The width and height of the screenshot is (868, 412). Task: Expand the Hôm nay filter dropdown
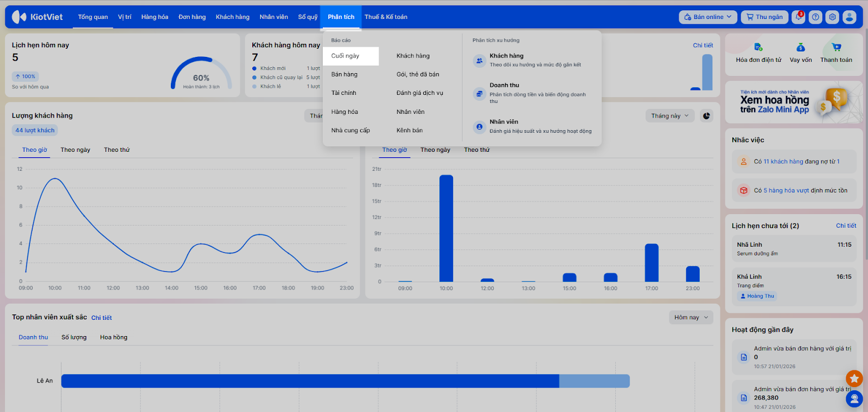(691, 317)
